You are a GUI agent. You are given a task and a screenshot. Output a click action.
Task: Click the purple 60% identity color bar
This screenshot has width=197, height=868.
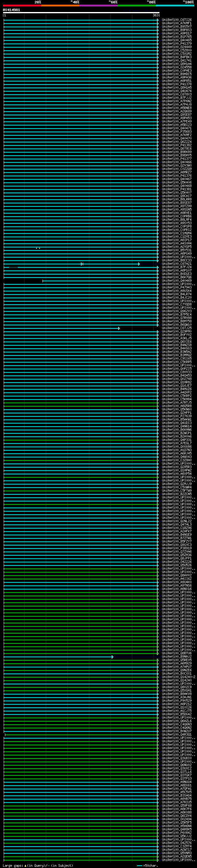(98, 6)
